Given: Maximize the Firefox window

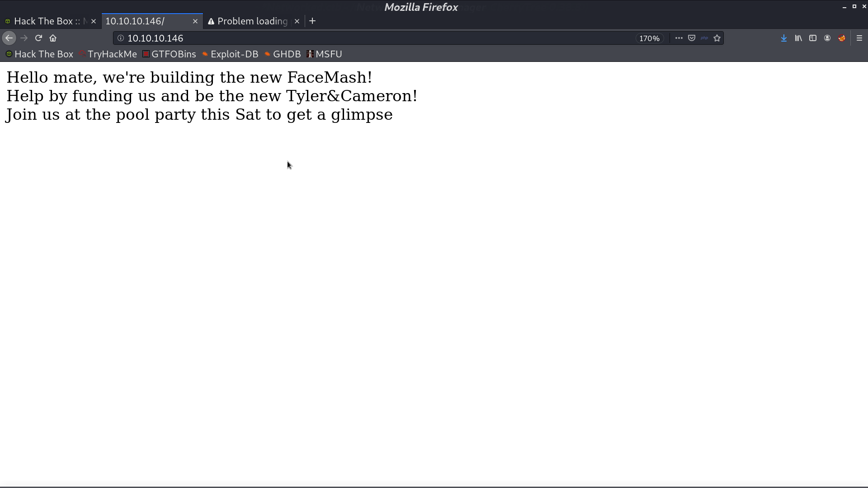Looking at the screenshot, I should tap(854, 7).
